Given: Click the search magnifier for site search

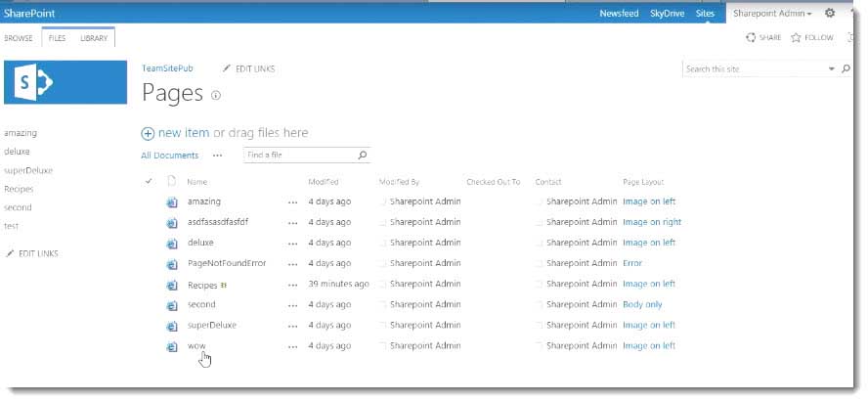Looking at the screenshot, I should [x=846, y=69].
